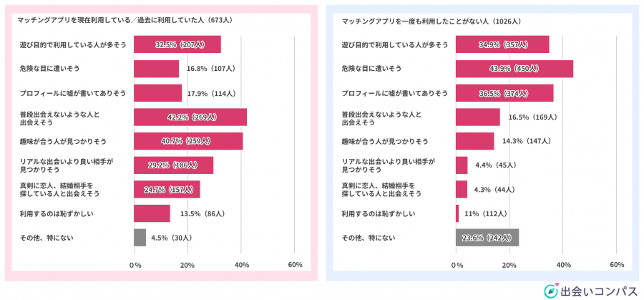Select the 32.5% (207人) bar
644x300 pixels.
pos(177,44)
